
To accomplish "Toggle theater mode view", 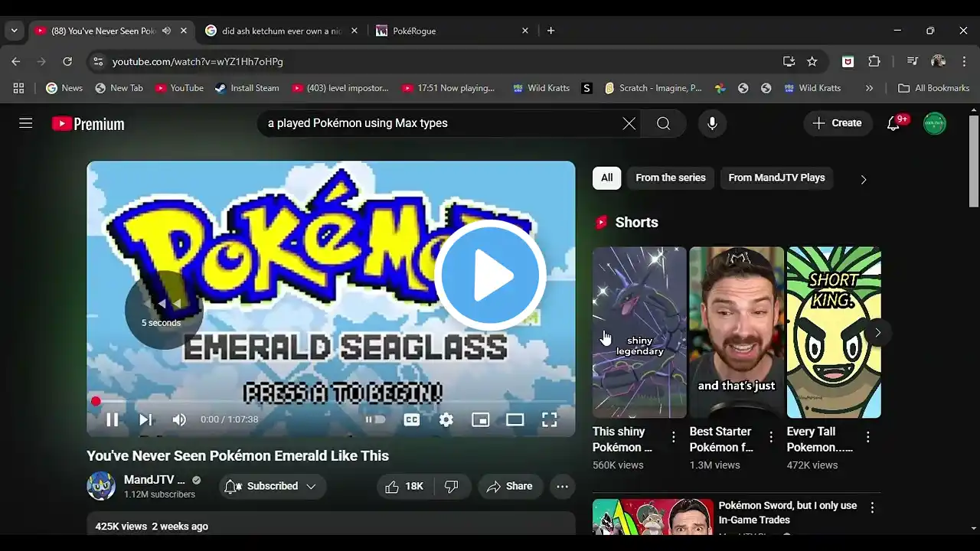I will 514,419.
